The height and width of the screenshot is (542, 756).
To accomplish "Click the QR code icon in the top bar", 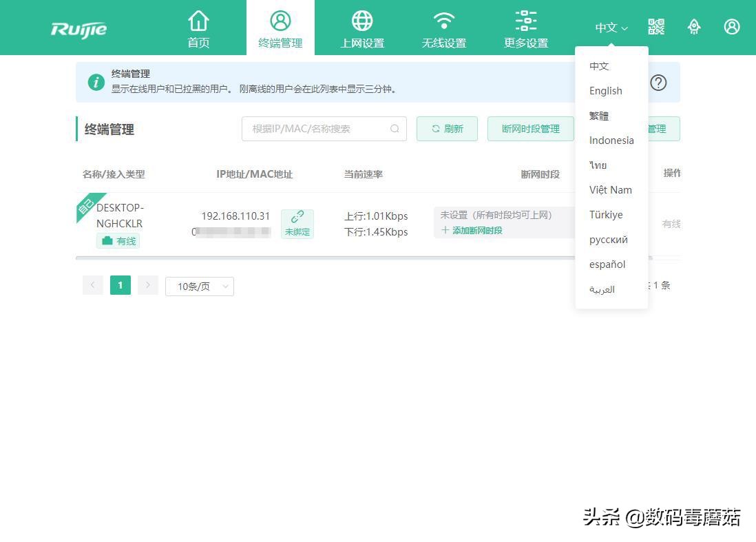I will click(x=656, y=27).
